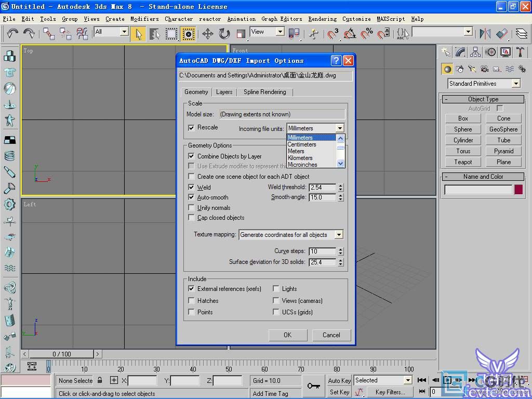Click the dialog's question mark help button
532x399 pixels.
point(336,61)
